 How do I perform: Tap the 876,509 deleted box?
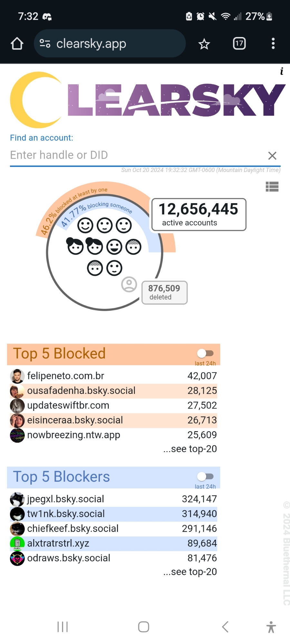164,292
